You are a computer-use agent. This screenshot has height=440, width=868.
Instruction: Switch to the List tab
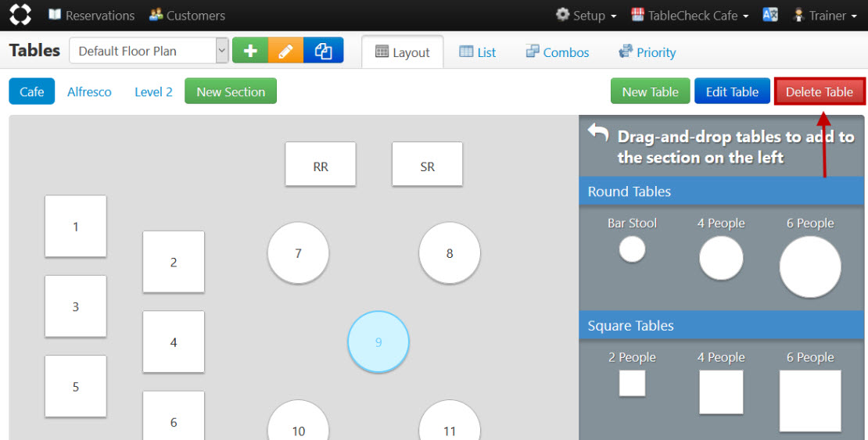[478, 52]
